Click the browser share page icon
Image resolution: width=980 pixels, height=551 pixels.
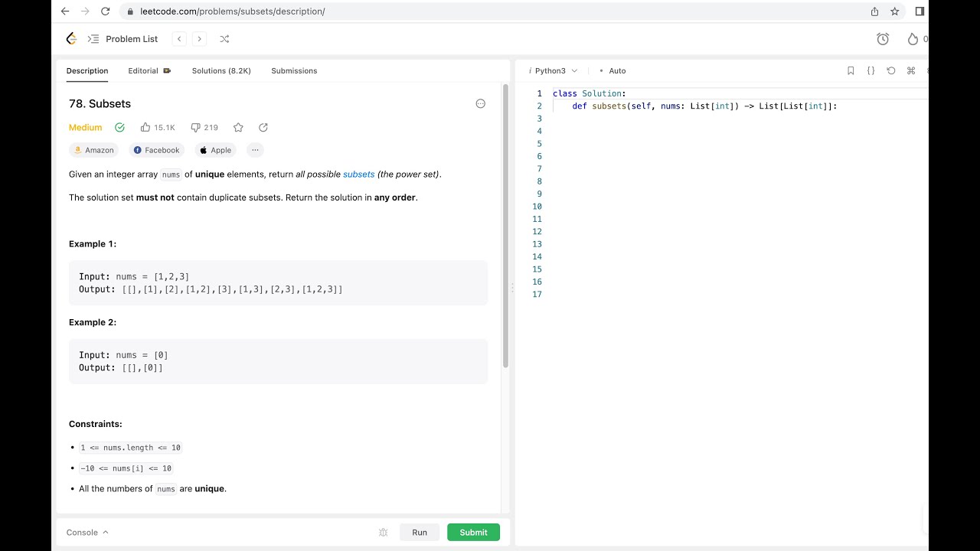pos(874,11)
